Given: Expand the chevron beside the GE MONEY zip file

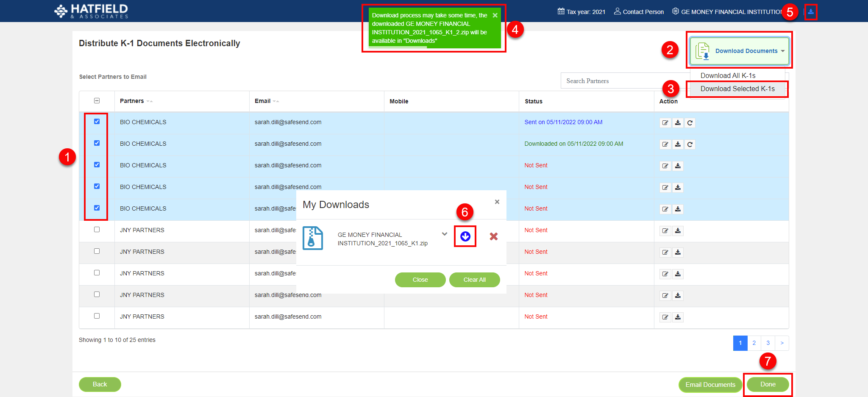Looking at the screenshot, I should [444, 234].
